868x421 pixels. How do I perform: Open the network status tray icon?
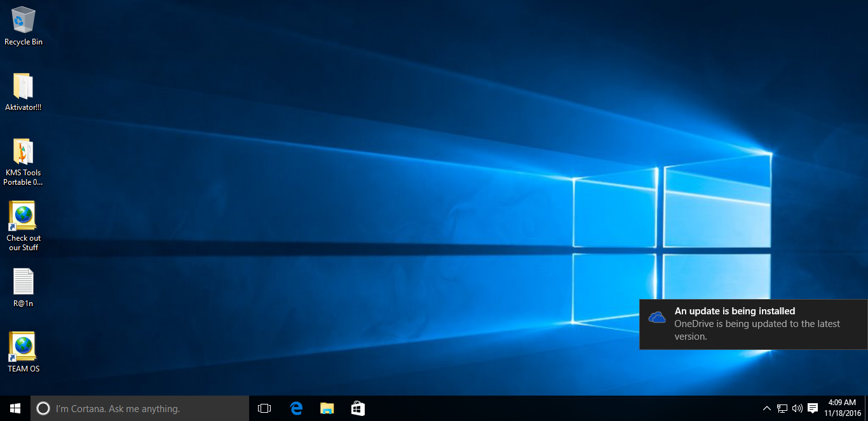(x=782, y=408)
